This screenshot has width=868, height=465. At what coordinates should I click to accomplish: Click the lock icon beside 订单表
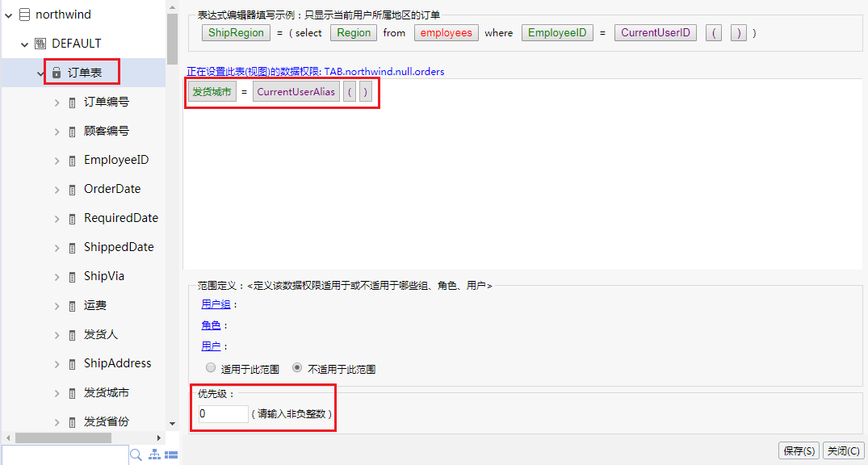56,73
